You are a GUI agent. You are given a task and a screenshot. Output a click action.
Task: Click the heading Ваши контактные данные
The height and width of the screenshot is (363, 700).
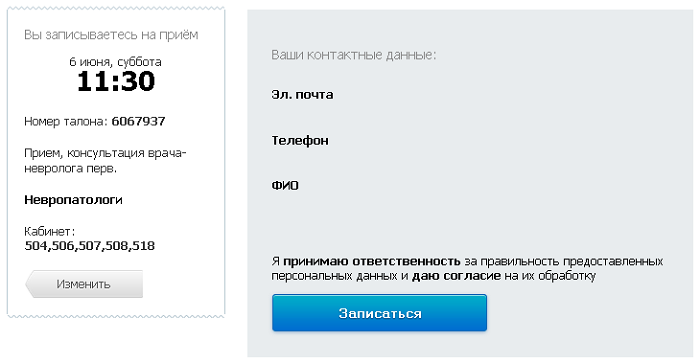click(x=354, y=55)
